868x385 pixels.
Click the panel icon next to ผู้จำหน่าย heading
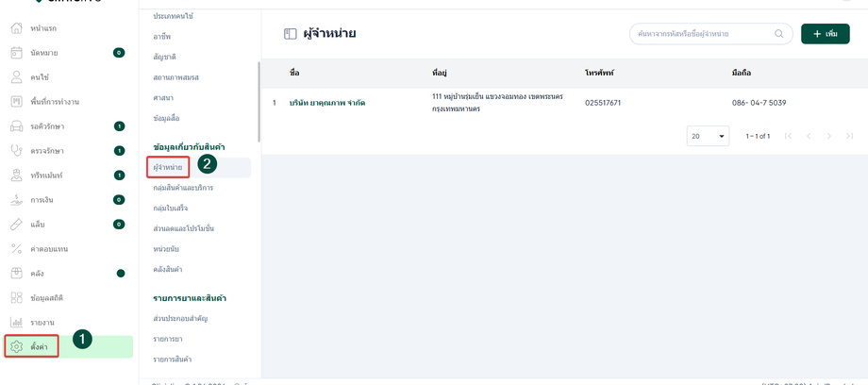[291, 34]
